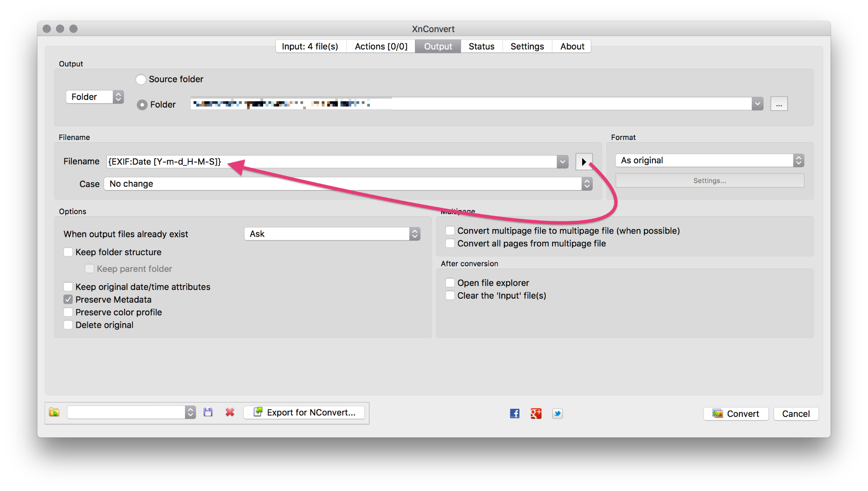This screenshot has width=868, height=491.
Task: Share on Facebook icon
Action: [514, 413]
